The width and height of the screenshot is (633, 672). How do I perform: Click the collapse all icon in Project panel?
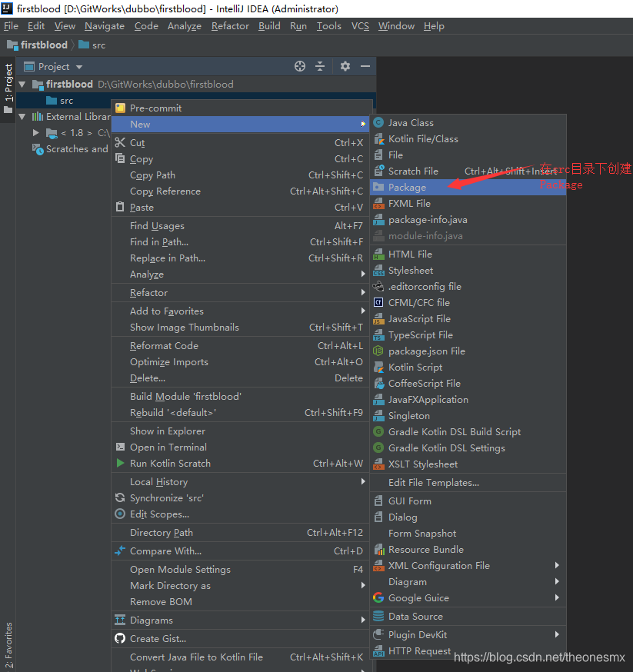pyautogui.click(x=320, y=66)
